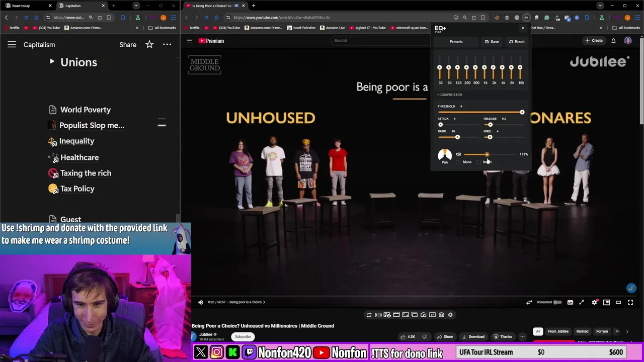Screen dimensions: 644x362
Task: Toggle the Screenshot switch in player
Action: [557, 302]
